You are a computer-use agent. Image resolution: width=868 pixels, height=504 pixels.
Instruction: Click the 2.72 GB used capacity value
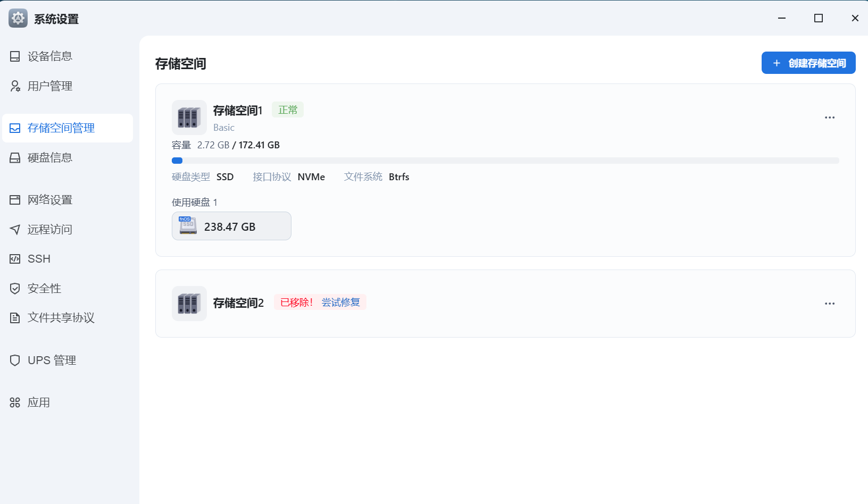point(213,145)
